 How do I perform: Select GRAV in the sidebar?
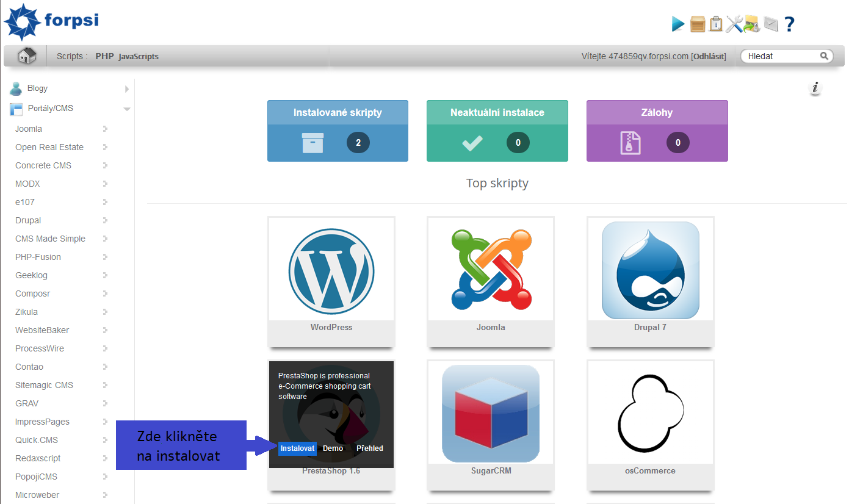[x=27, y=403]
